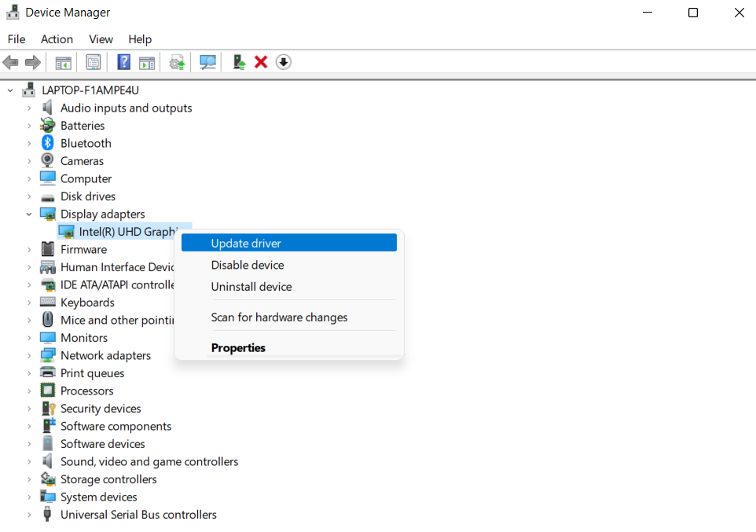Expand the Monitors category chevron

[29, 338]
